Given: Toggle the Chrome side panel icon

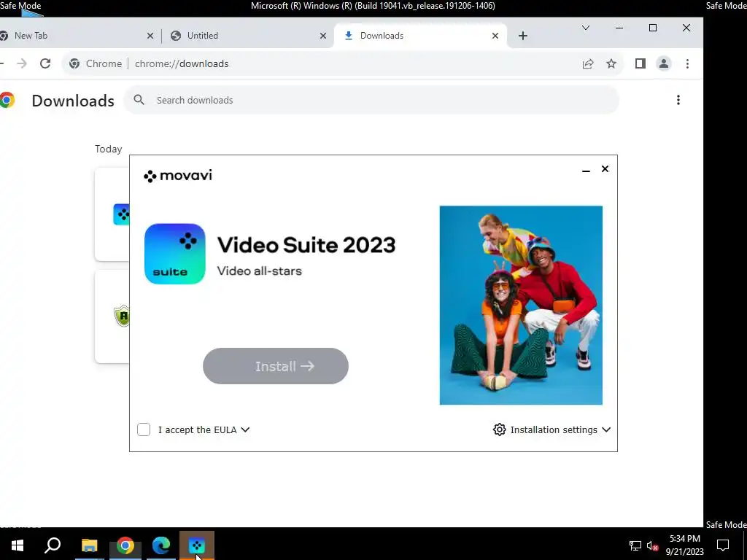Looking at the screenshot, I should click(x=640, y=63).
